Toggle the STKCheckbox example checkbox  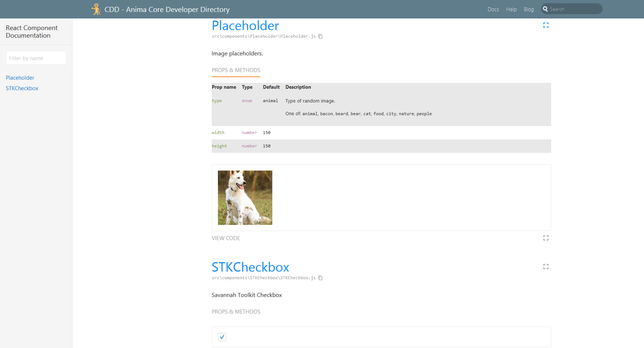(222, 337)
